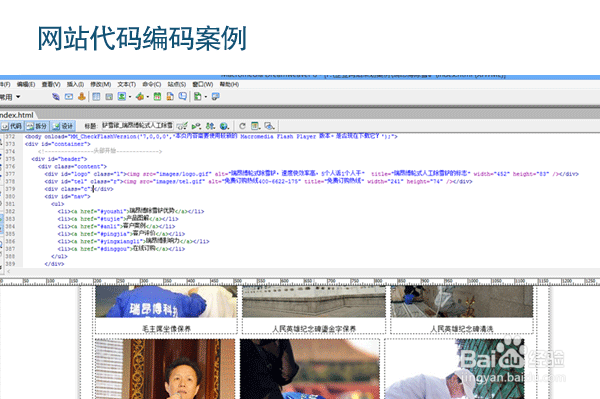Image resolution: width=600 pixels, height=399 pixels.
Task: Select the man with microphone photo
Action: pyautogui.click(x=165, y=369)
